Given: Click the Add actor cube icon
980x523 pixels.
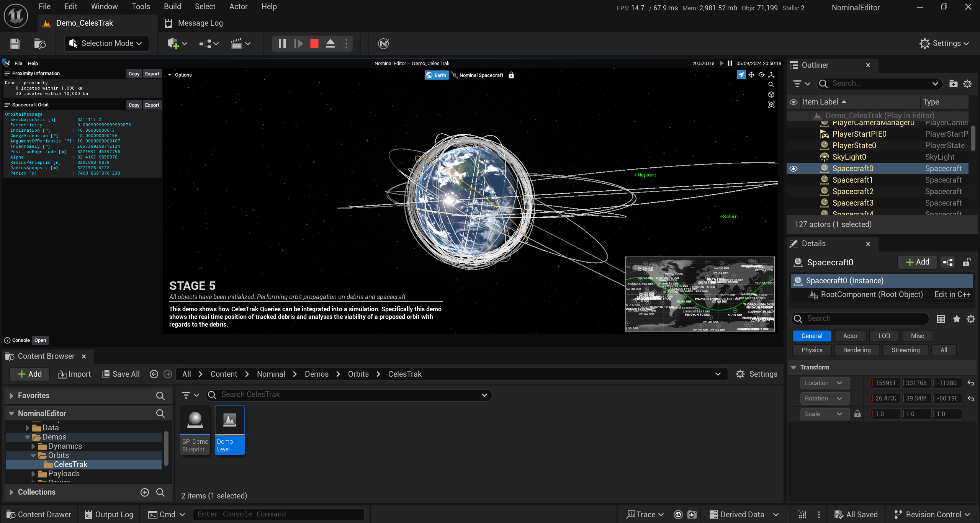Looking at the screenshot, I should [x=173, y=44].
